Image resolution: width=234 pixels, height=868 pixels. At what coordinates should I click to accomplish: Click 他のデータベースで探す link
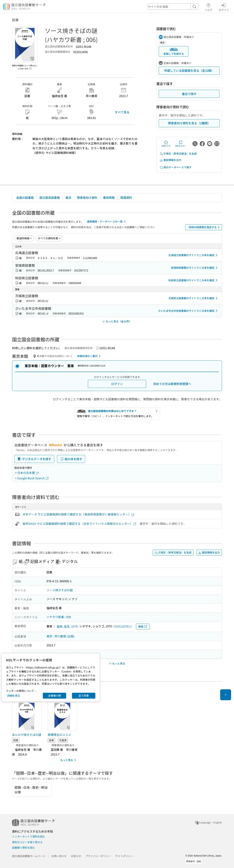175,167
